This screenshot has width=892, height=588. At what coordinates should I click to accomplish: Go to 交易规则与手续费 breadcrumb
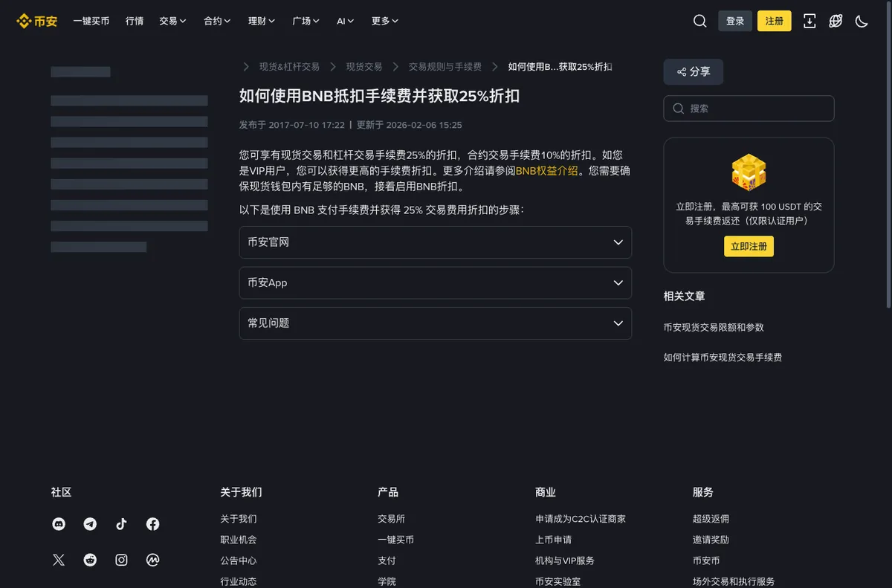(445, 67)
